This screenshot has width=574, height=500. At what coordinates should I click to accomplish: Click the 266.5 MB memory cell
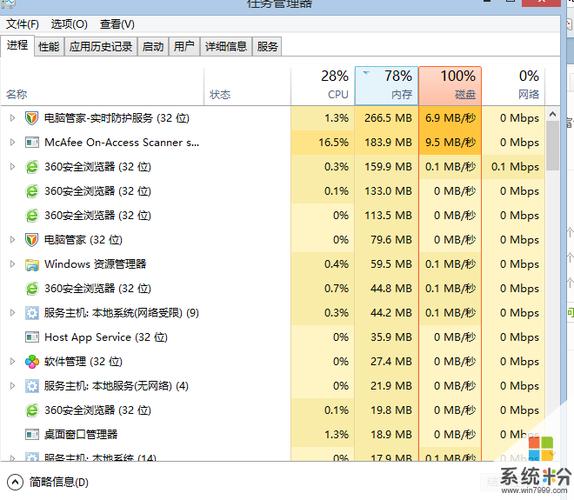tap(388, 118)
